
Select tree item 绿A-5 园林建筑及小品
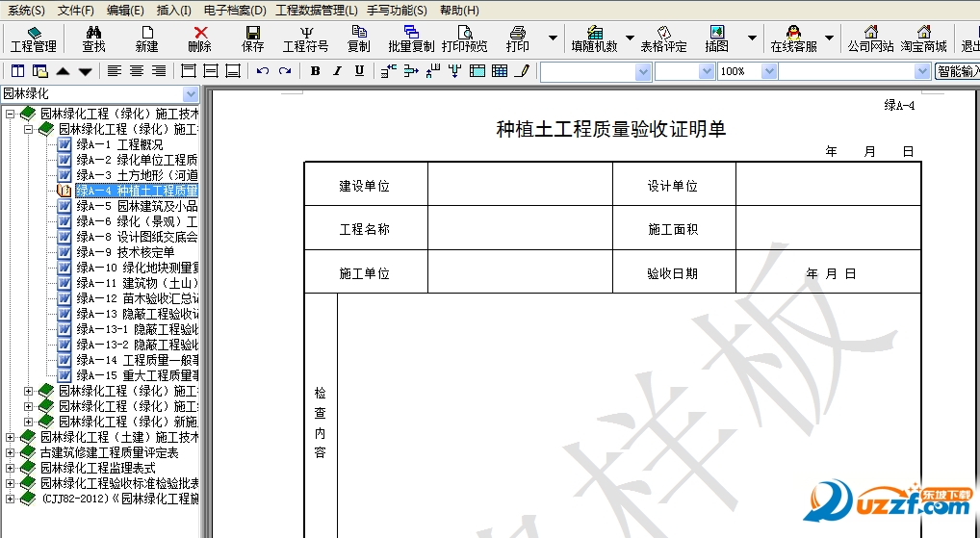[138, 206]
